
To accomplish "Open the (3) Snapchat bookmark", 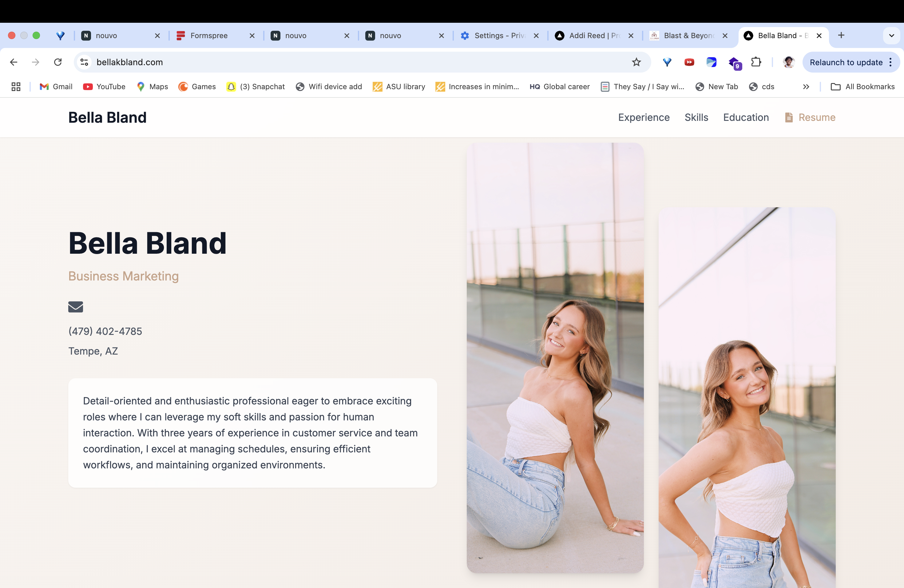I will click(256, 87).
